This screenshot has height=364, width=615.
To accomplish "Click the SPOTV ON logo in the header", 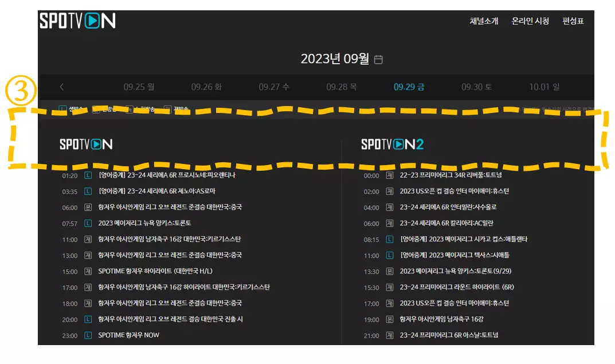I will pos(77,21).
